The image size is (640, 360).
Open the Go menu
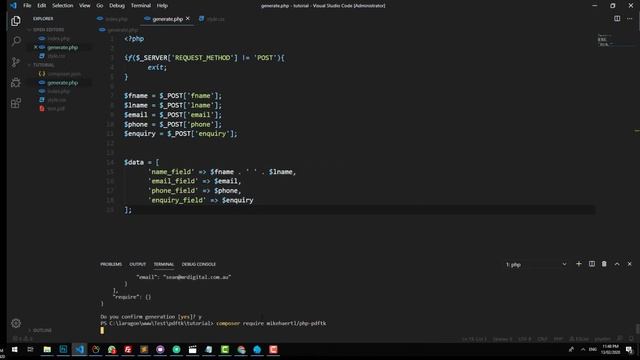pos(100,6)
